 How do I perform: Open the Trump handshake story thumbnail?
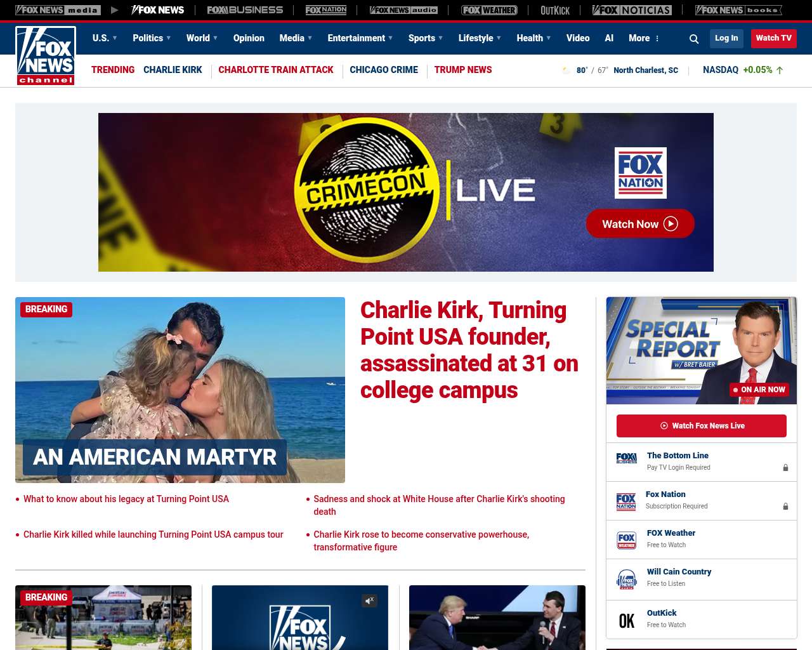click(x=497, y=618)
